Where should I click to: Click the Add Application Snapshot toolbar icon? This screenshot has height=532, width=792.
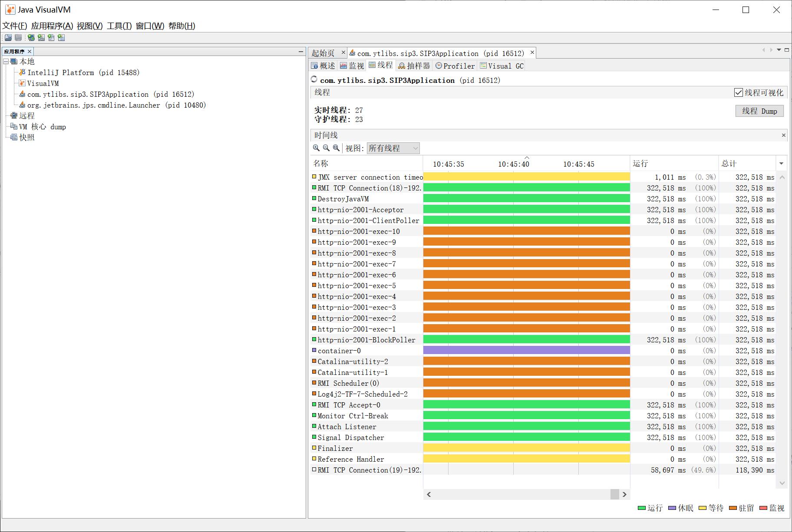coord(61,38)
